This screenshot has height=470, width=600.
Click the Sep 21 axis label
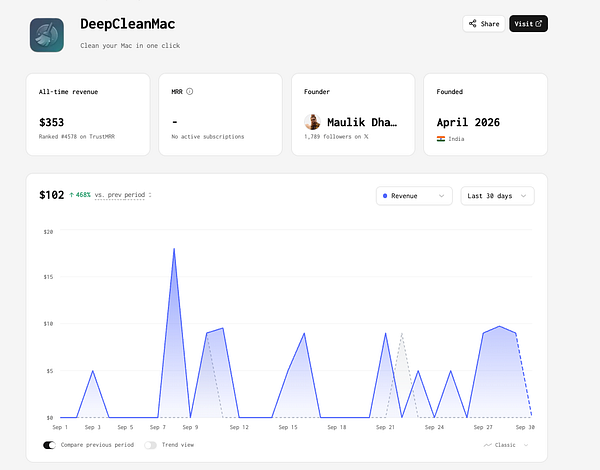[385, 427]
